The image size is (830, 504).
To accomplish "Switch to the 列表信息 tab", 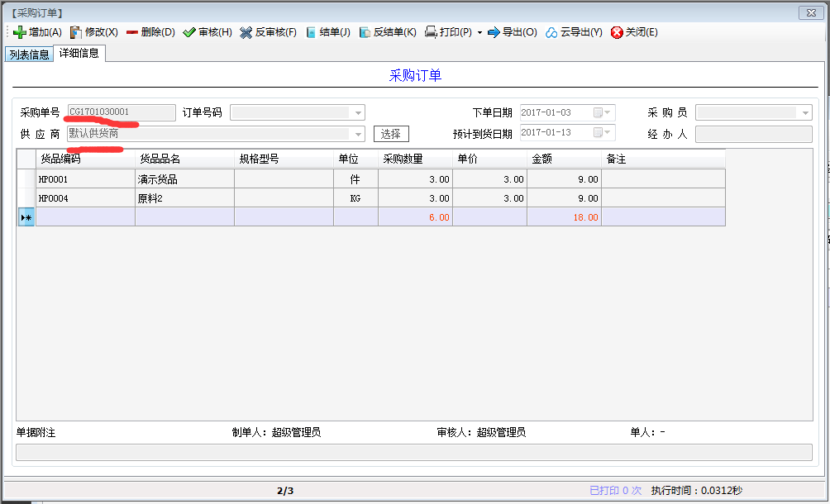I will tap(29, 55).
